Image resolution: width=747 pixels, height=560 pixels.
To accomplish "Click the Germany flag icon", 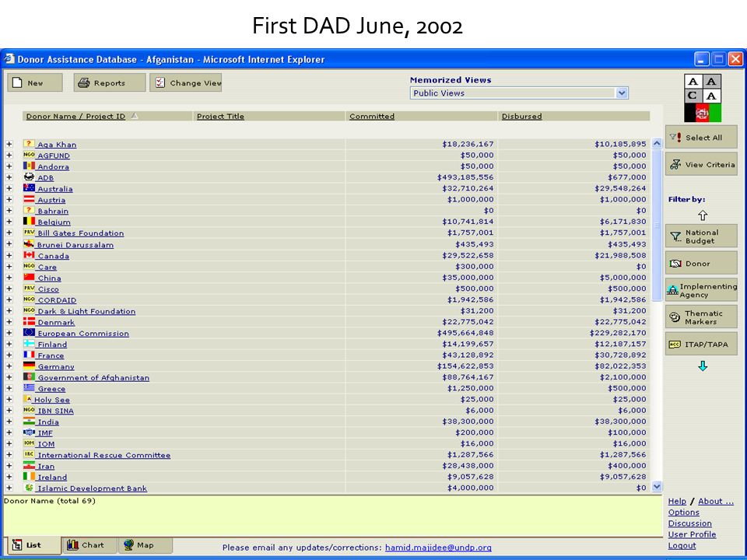I will (29, 366).
